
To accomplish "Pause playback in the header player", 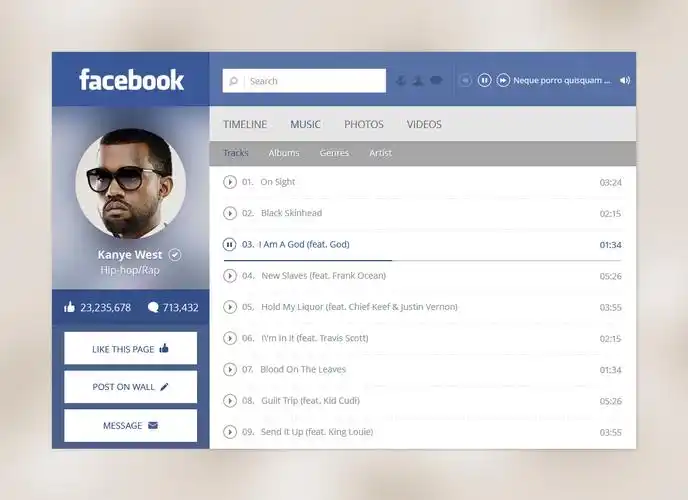I will [484, 81].
